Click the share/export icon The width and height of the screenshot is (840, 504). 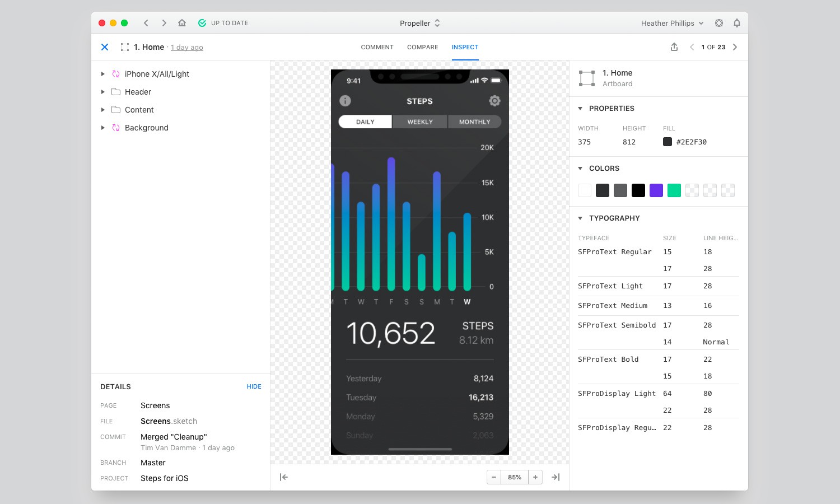click(674, 47)
